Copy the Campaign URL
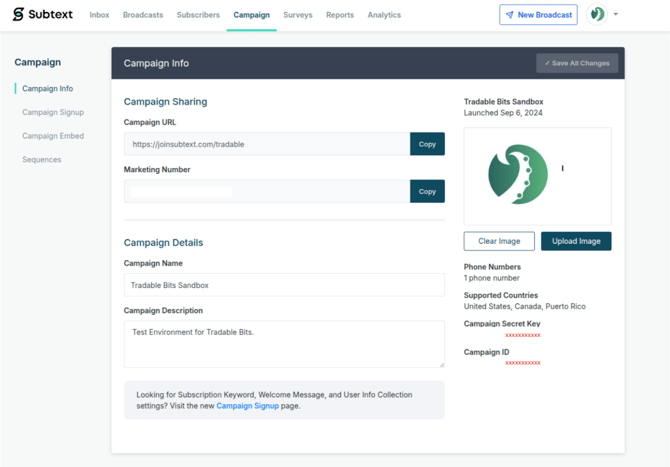The image size is (670, 467). [427, 144]
